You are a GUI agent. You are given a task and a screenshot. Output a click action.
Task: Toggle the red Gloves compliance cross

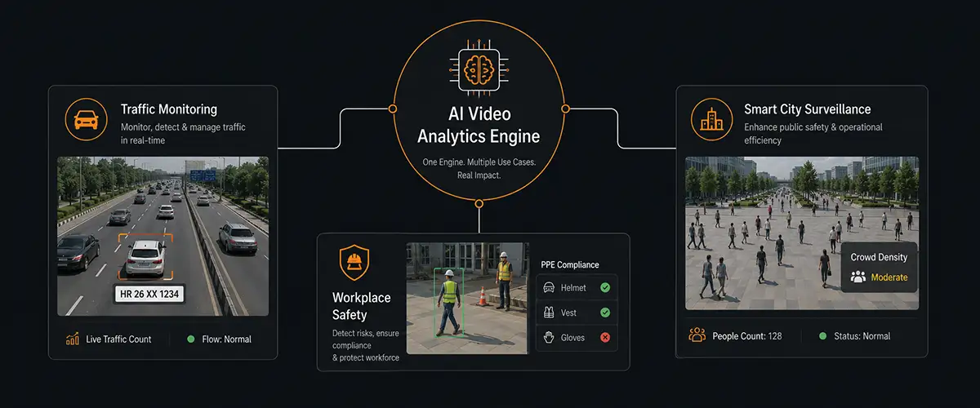pos(605,337)
